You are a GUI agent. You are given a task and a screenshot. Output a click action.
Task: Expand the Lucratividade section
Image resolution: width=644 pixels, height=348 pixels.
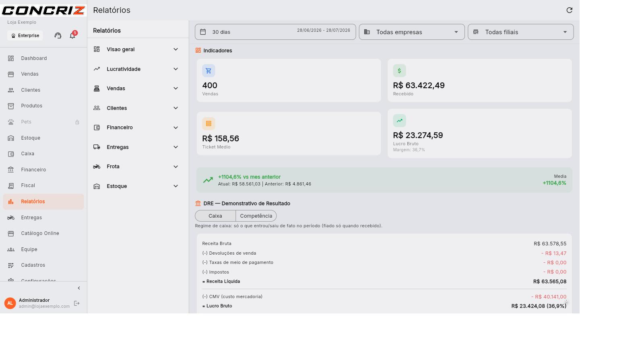pos(138,69)
